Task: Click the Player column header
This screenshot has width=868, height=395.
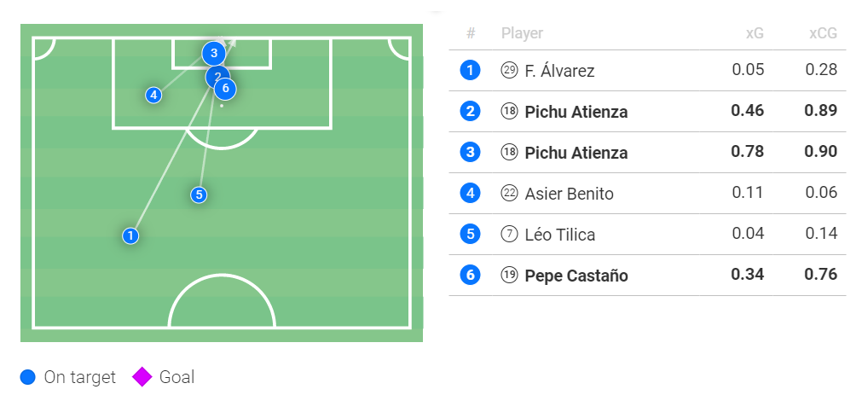Action: pyautogui.click(x=522, y=33)
